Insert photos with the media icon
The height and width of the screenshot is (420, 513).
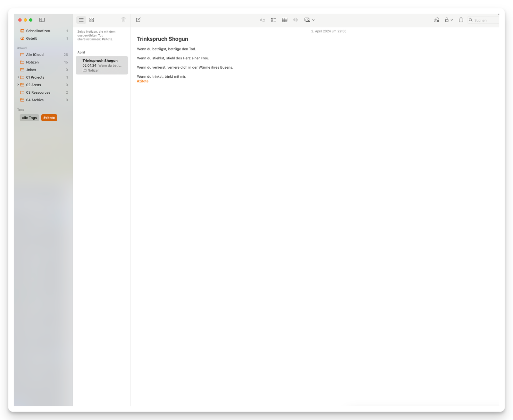(x=307, y=20)
